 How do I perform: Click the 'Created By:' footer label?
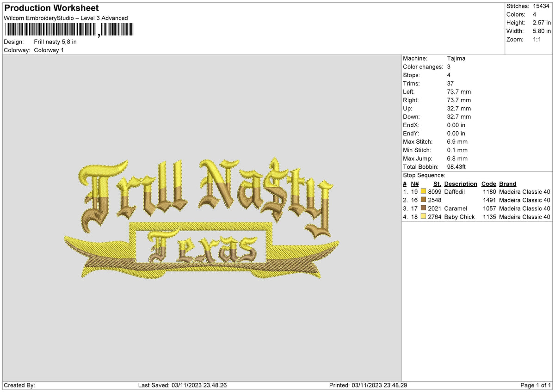tap(19, 386)
